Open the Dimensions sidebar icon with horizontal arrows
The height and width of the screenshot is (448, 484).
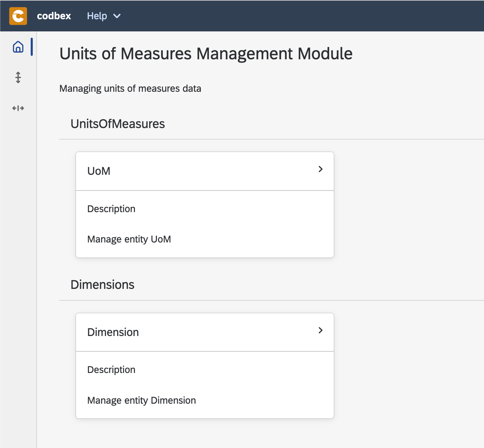pyautogui.click(x=18, y=108)
